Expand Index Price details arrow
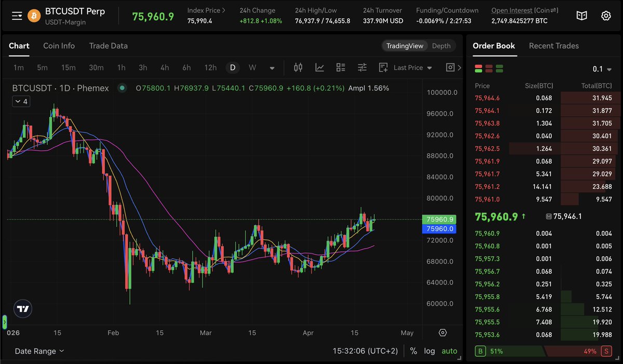Image resolution: width=623 pixels, height=364 pixels. [x=223, y=10]
